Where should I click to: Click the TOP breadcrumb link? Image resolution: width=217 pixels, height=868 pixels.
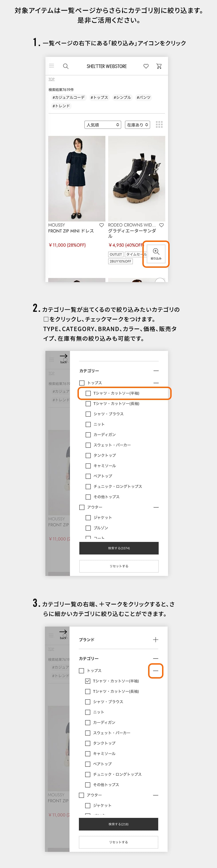[51, 79]
